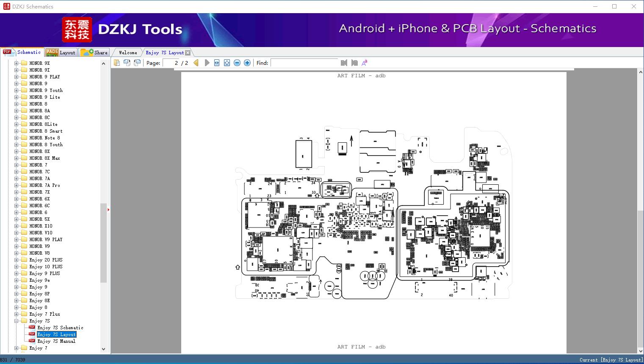Select the Enjoy 8E folder
Screen dimensions: 644x364
(39, 300)
